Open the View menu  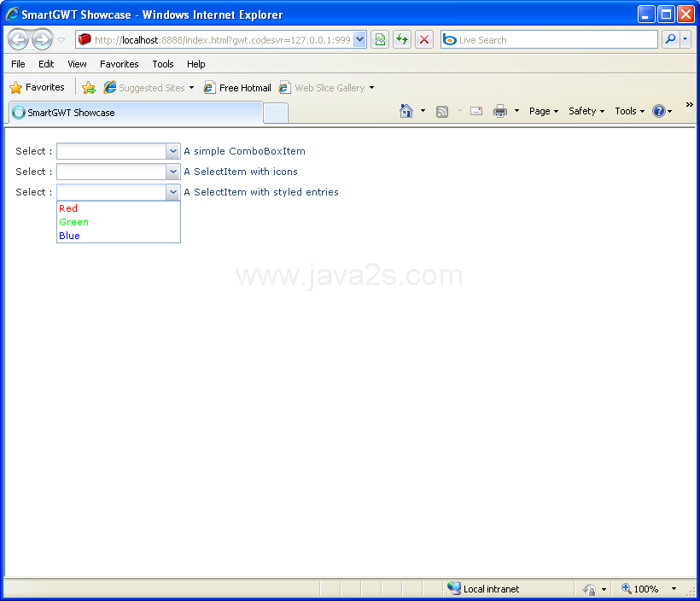(x=77, y=64)
